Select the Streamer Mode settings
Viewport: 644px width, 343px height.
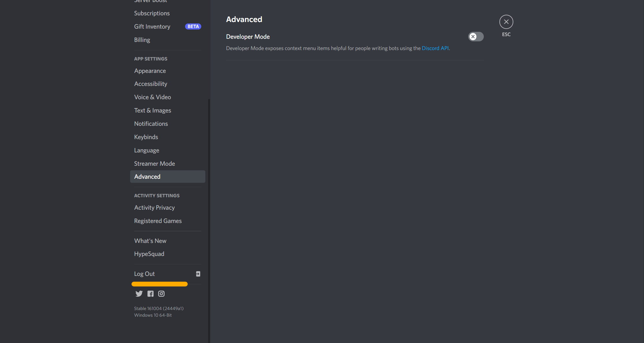[x=155, y=163]
